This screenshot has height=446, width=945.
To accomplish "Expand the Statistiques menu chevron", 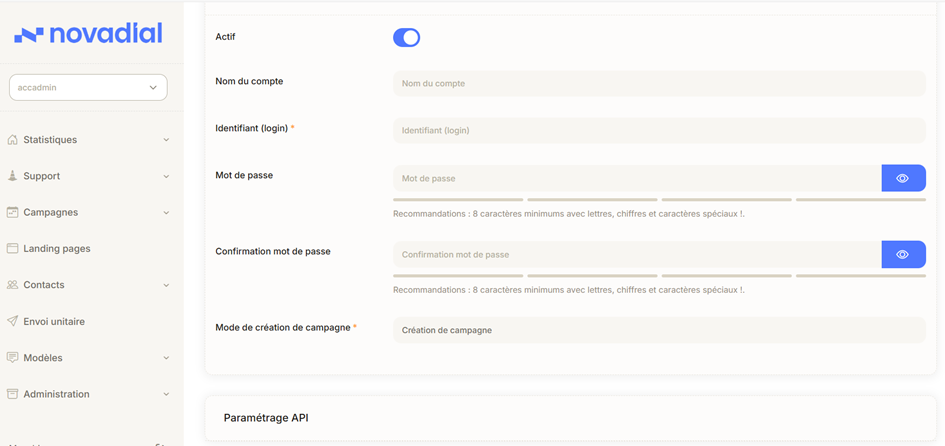I will click(166, 140).
